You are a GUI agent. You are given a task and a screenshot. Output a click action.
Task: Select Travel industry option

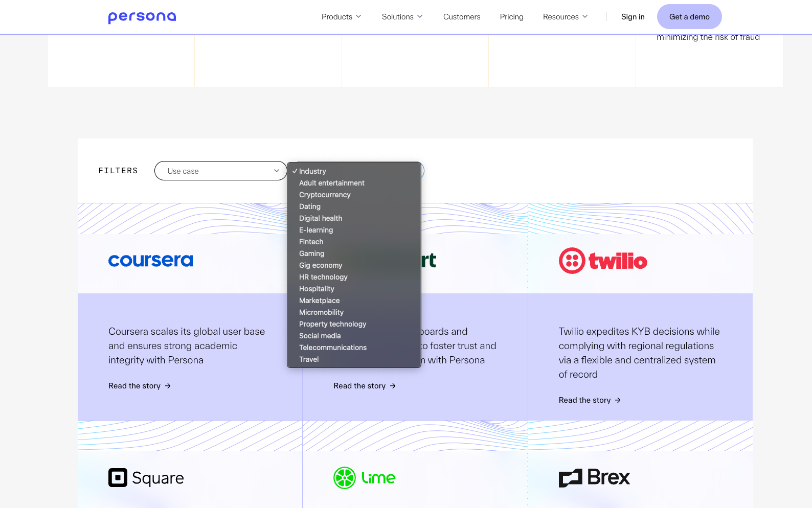click(x=354, y=359)
